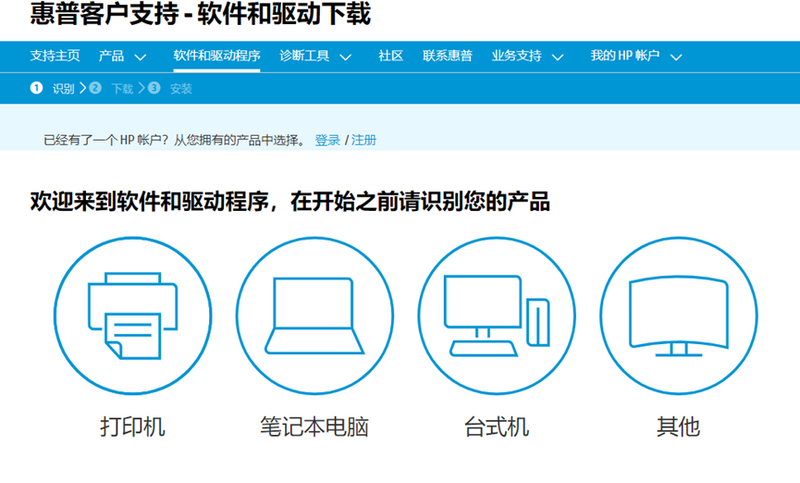Click the 笔记本电脑 text label
This screenshot has height=483, width=800.
(313, 427)
